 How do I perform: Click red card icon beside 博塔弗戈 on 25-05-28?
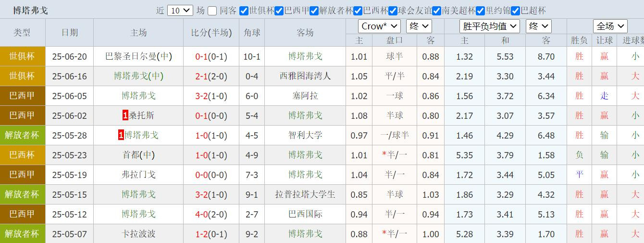(121, 135)
